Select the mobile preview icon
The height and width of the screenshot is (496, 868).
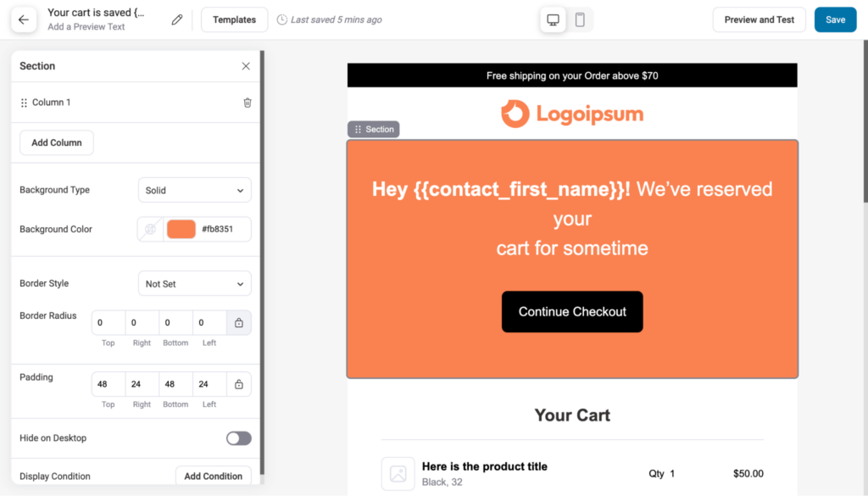(x=581, y=19)
